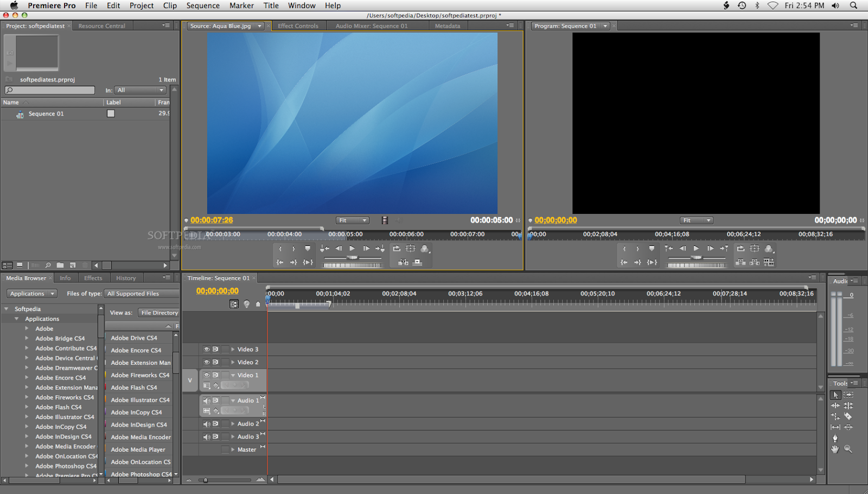Toggle label checkbox for Sequence 01

(x=111, y=113)
